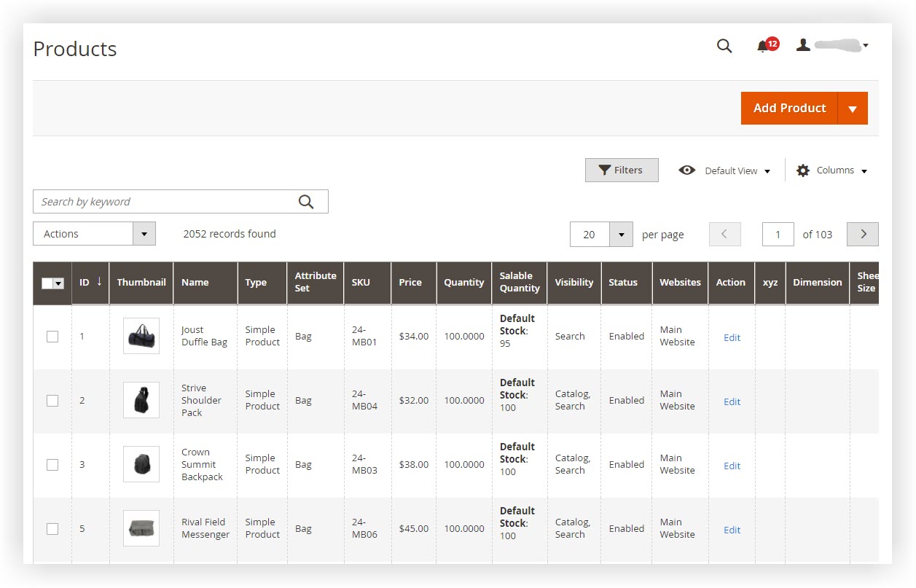Viewport: 916px width, 588px height.
Task: Click the previous page arrow
Action: point(724,234)
